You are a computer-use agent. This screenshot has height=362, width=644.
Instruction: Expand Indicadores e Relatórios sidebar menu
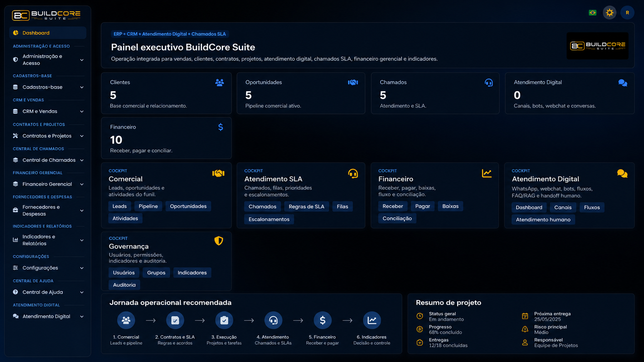(48, 240)
